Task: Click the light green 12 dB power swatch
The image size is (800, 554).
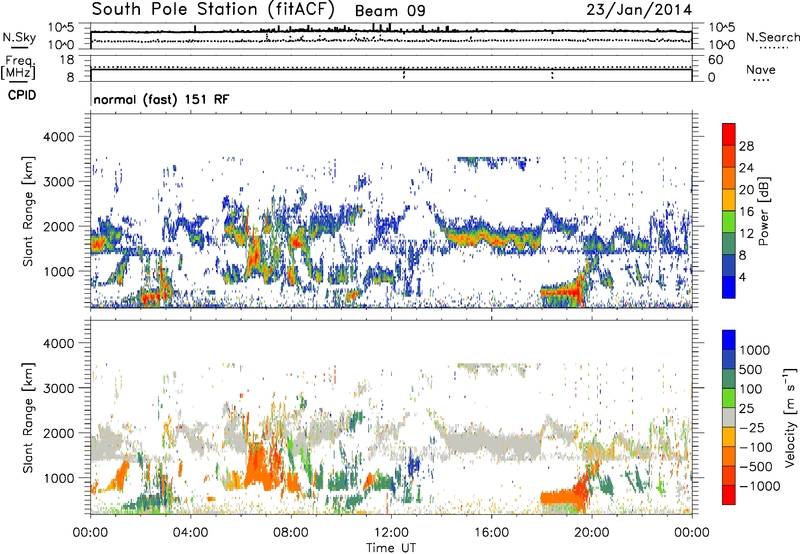Action: coord(729,222)
